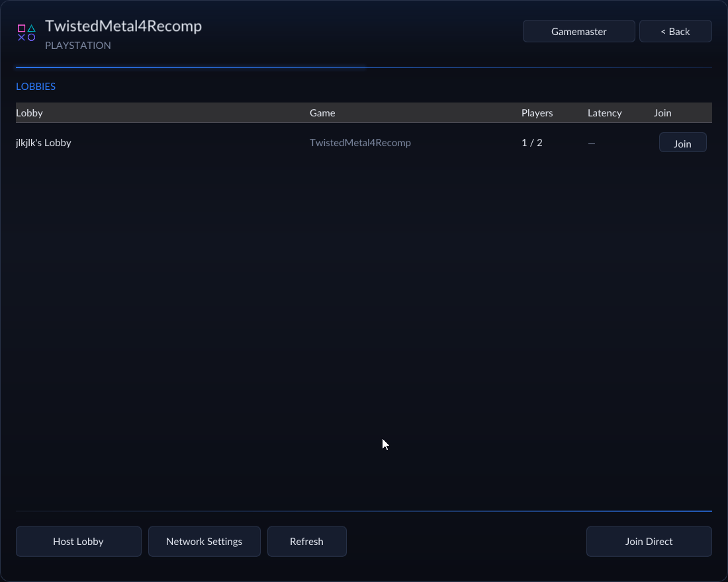The height and width of the screenshot is (582, 728).
Task: Sort by the Lobby column header
Action: click(29, 113)
